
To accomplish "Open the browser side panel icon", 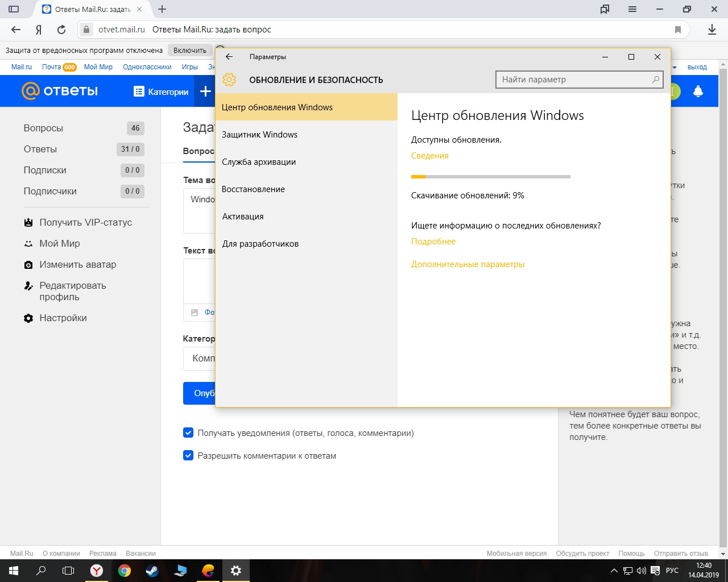I will pos(14,9).
